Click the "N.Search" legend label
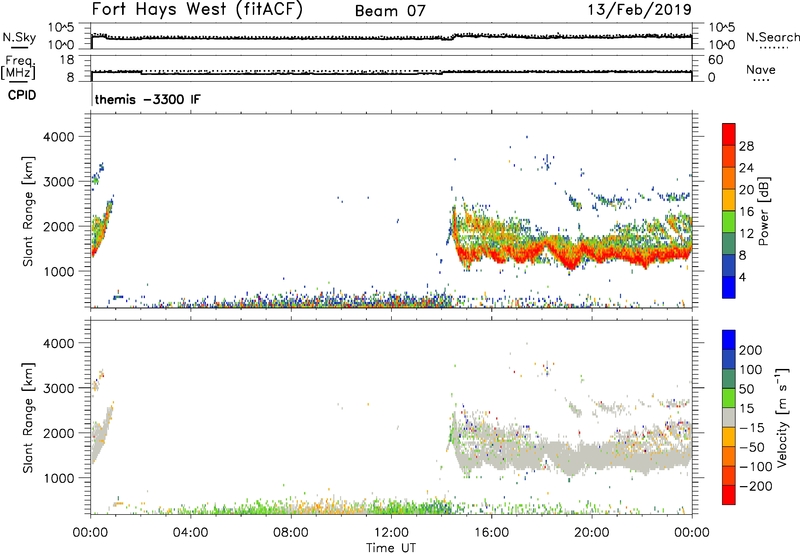The width and height of the screenshot is (800, 554). (772, 37)
